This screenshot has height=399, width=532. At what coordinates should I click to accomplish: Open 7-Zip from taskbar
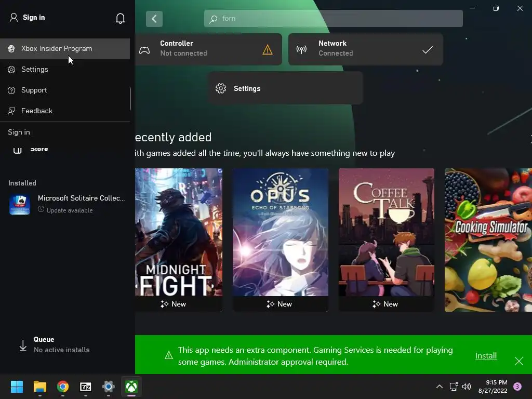[86, 387]
